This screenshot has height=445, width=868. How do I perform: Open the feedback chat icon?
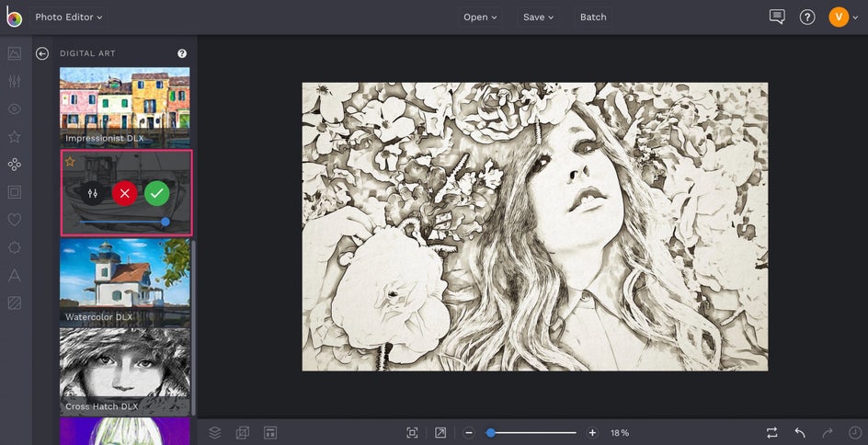click(x=777, y=17)
